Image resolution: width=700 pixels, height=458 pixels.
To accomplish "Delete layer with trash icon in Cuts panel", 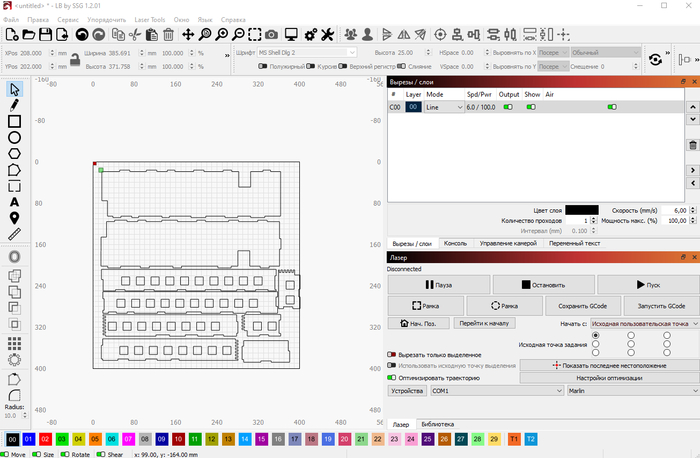I will point(692,146).
